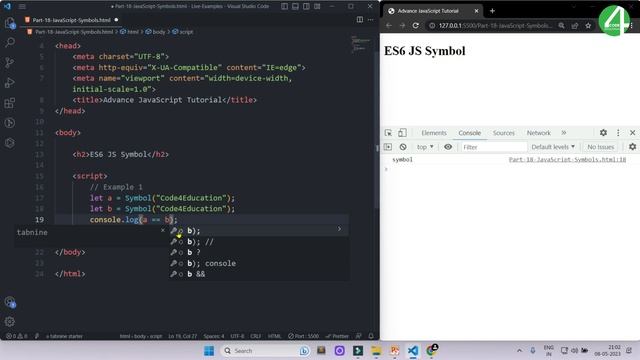The image size is (640, 360).
Task: Open DevTools settings gear in tab bar
Action: (603, 133)
